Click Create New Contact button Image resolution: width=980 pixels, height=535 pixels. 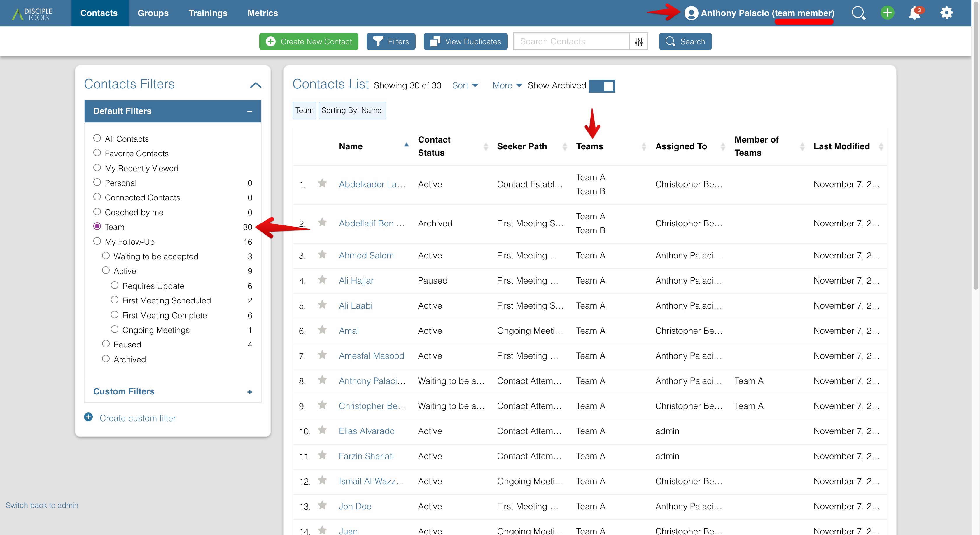[309, 41]
